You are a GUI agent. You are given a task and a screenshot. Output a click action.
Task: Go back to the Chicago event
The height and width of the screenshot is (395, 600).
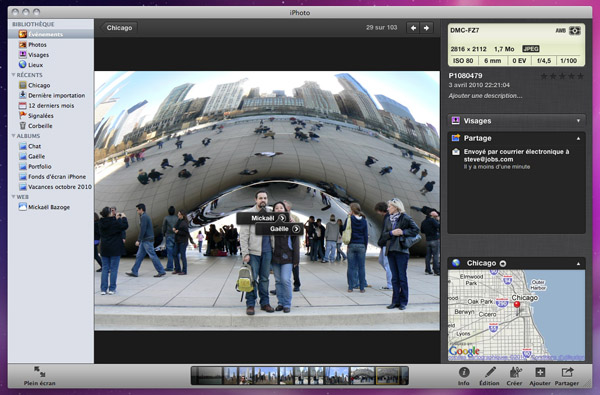point(118,28)
